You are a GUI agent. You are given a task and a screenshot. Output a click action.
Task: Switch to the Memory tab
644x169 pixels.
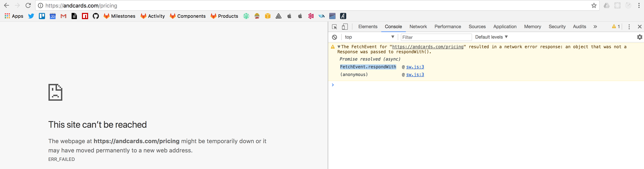(532, 27)
